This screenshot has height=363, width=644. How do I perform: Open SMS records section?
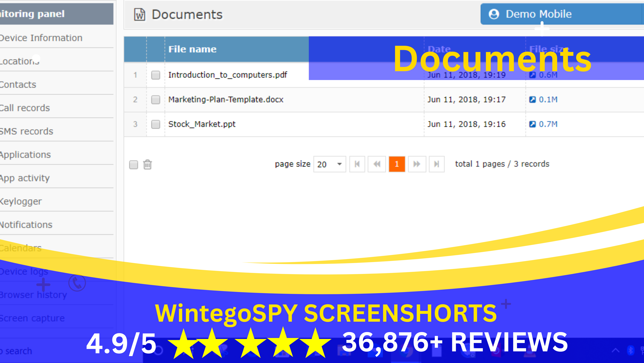[x=27, y=131]
